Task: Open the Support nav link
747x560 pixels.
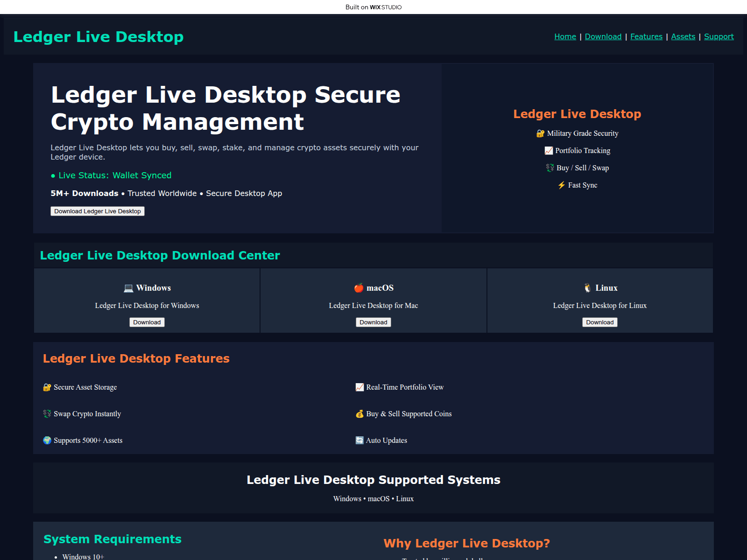Action: [x=719, y=36]
